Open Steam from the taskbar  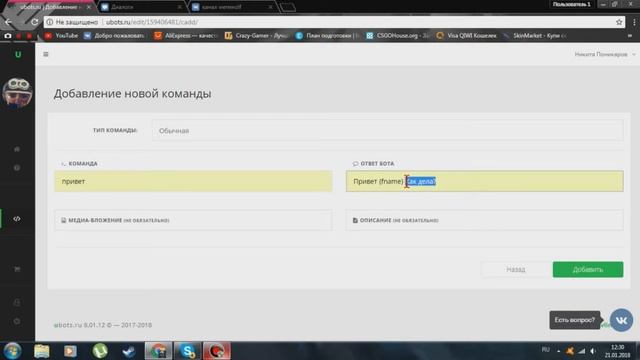coord(129,351)
